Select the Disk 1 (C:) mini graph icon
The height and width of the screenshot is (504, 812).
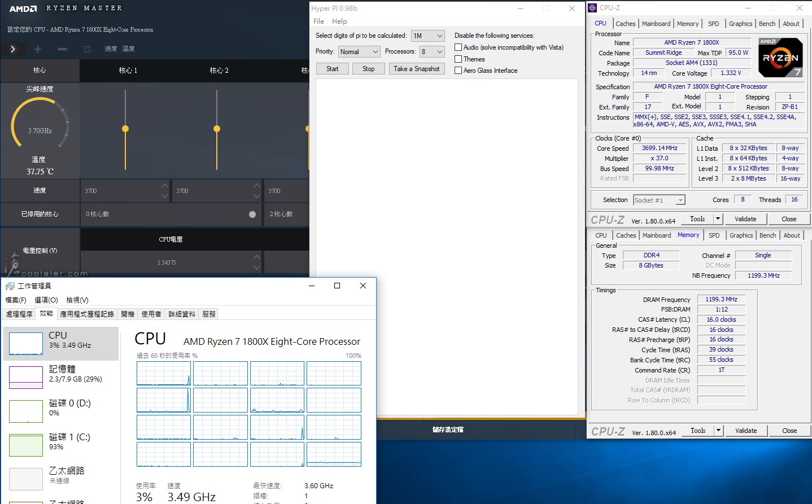[26, 445]
